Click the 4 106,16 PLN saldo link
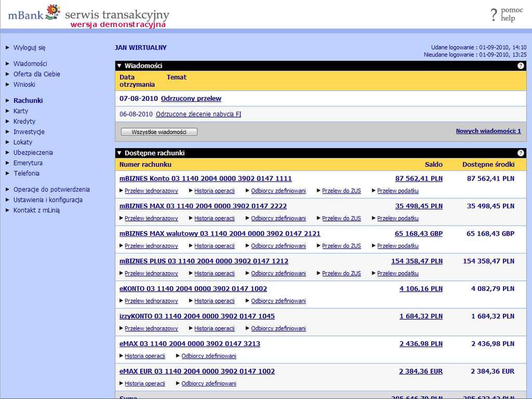The image size is (532, 399). pos(421,288)
